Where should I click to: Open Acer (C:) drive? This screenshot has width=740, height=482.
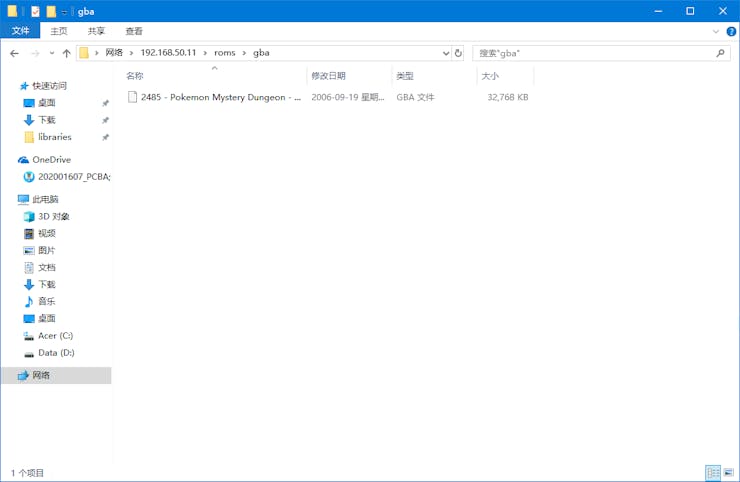(55, 336)
